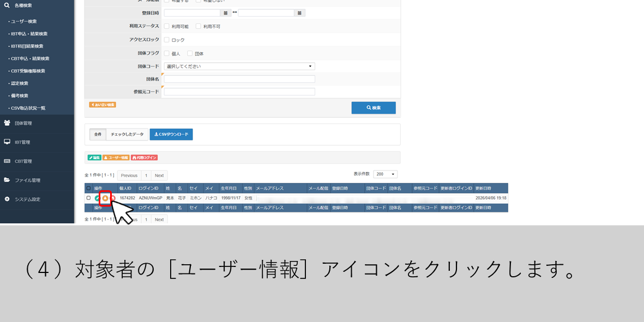Click page 1 in the pager beside 表示件数

coord(146,175)
